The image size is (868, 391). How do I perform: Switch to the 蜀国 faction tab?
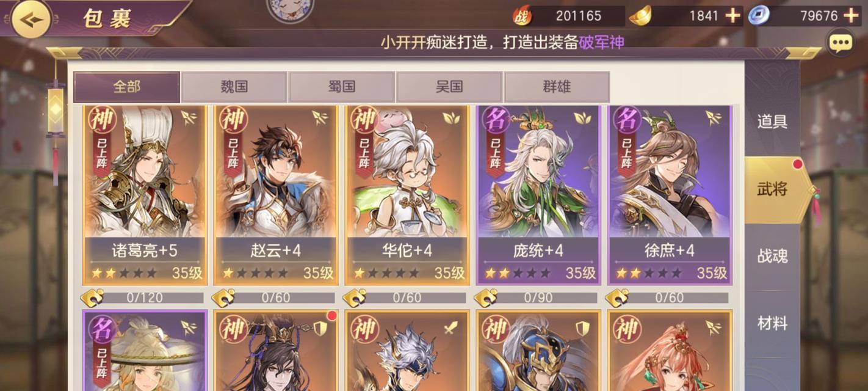click(342, 87)
